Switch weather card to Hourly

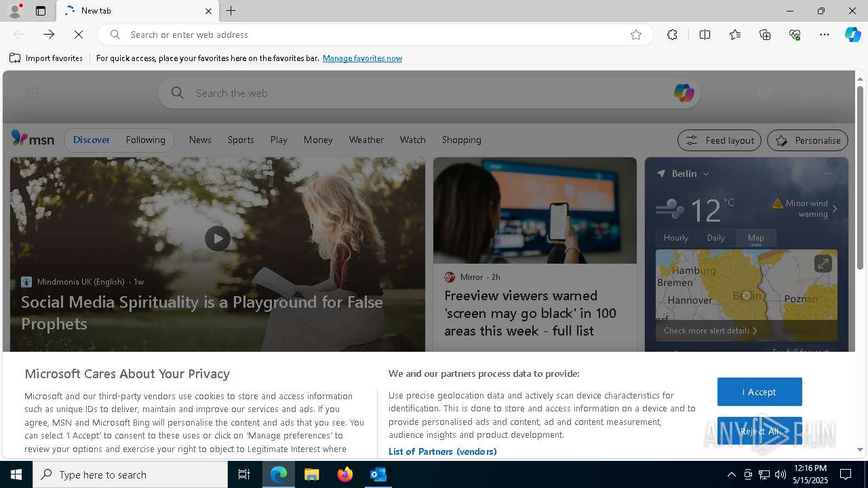click(676, 238)
